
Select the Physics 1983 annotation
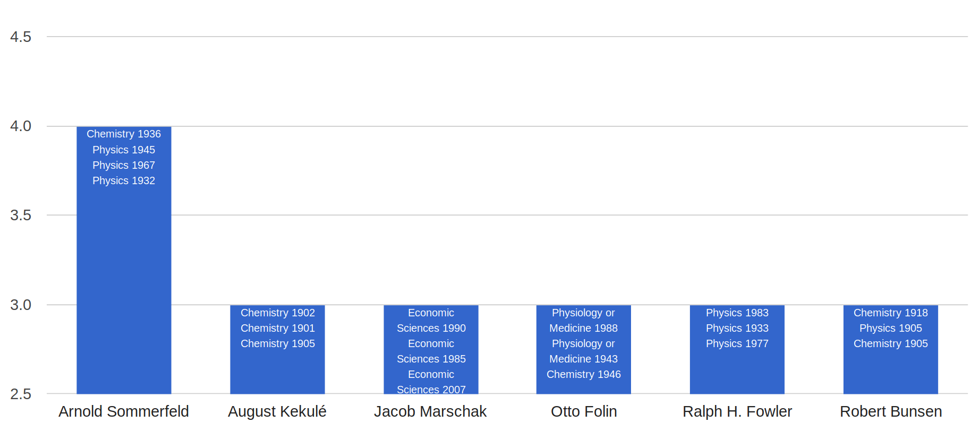click(x=737, y=313)
